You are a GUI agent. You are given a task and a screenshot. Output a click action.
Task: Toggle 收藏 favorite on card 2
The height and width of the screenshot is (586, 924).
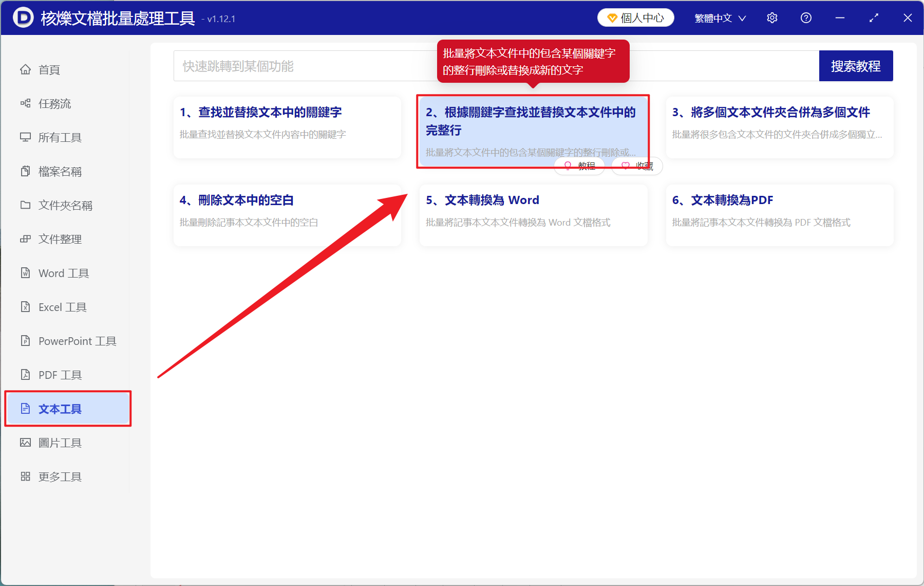click(x=636, y=166)
